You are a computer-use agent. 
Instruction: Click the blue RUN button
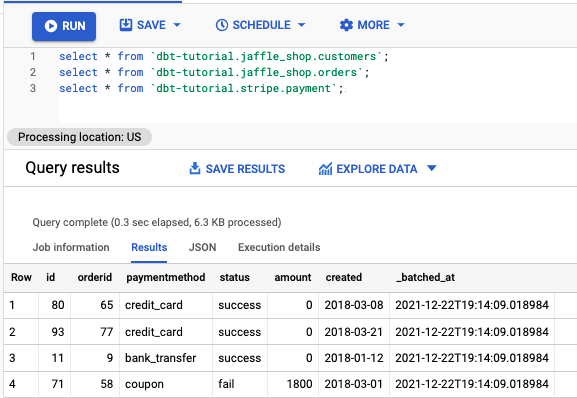[x=64, y=26]
